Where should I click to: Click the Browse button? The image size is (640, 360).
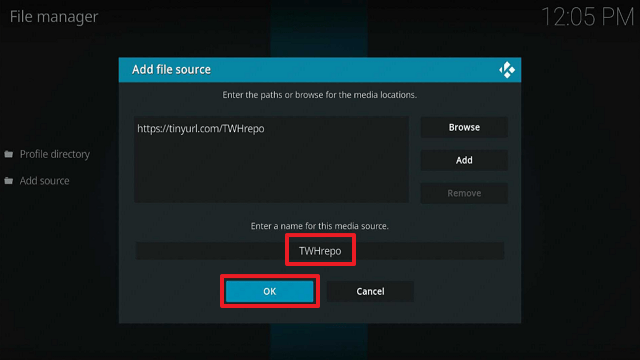(x=464, y=127)
